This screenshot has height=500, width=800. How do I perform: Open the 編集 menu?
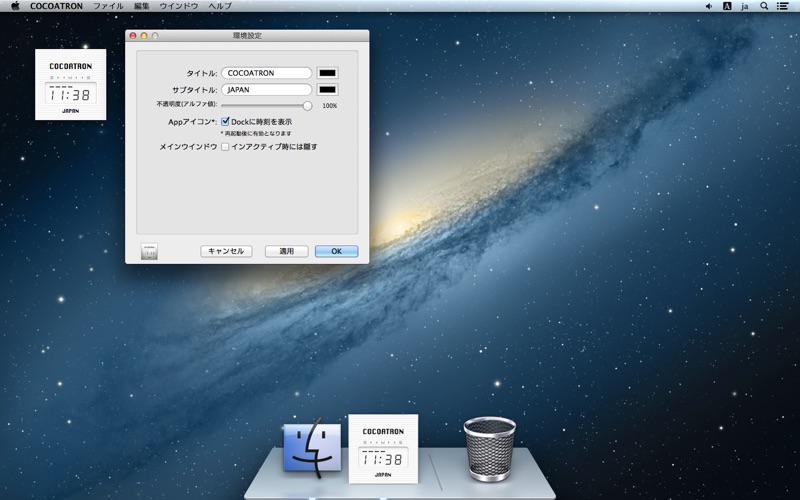(x=141, y=6)
